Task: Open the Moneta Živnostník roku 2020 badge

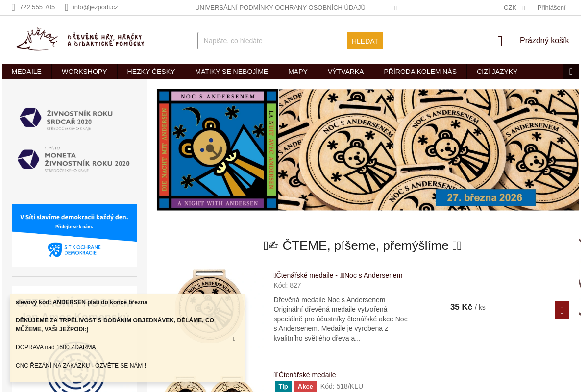Action: pos(73,159)
